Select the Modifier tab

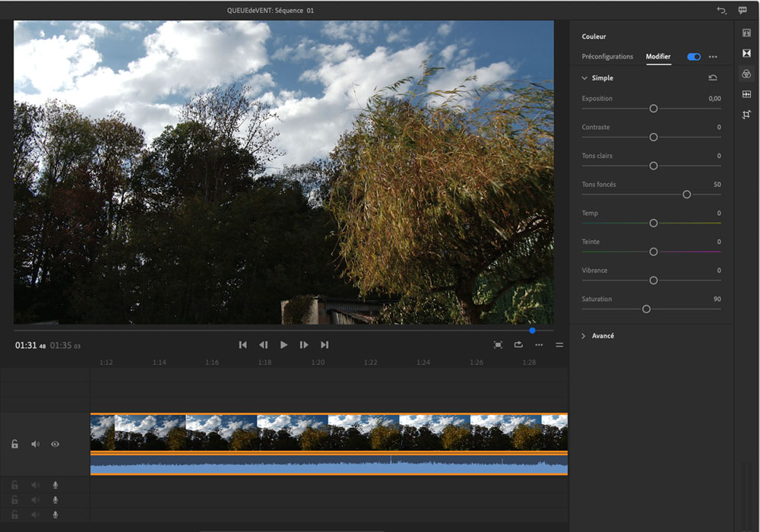(x=658, y=57)
